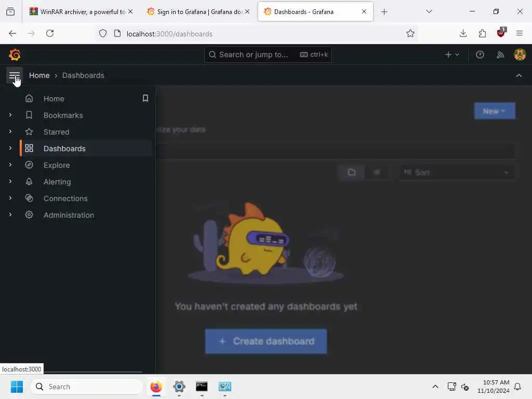
Task: Click the Windows taskbar Search box
Action: [x=87, y=387]
